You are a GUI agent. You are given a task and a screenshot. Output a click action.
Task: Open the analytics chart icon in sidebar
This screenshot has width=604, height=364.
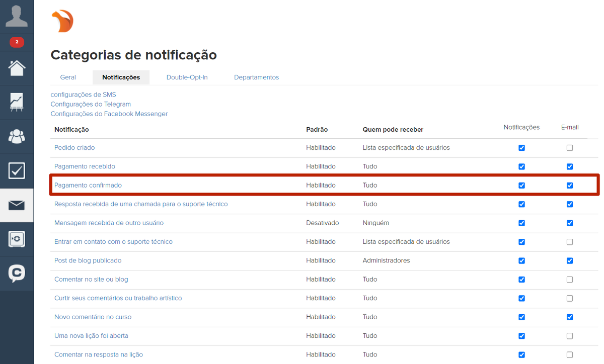coord(17,102)
